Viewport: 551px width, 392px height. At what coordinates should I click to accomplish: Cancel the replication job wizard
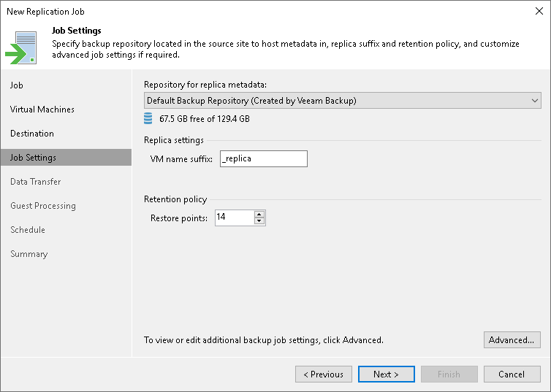[x=512, y=374]
